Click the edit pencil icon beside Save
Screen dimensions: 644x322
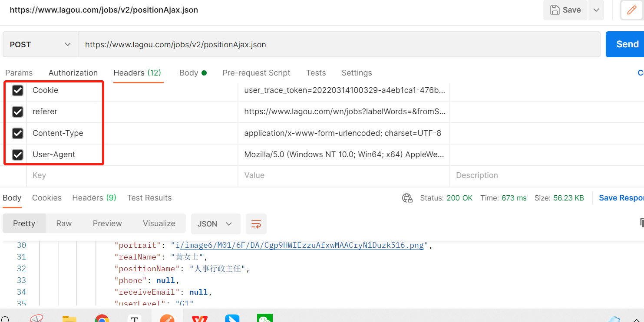click(x=631, y=10)
